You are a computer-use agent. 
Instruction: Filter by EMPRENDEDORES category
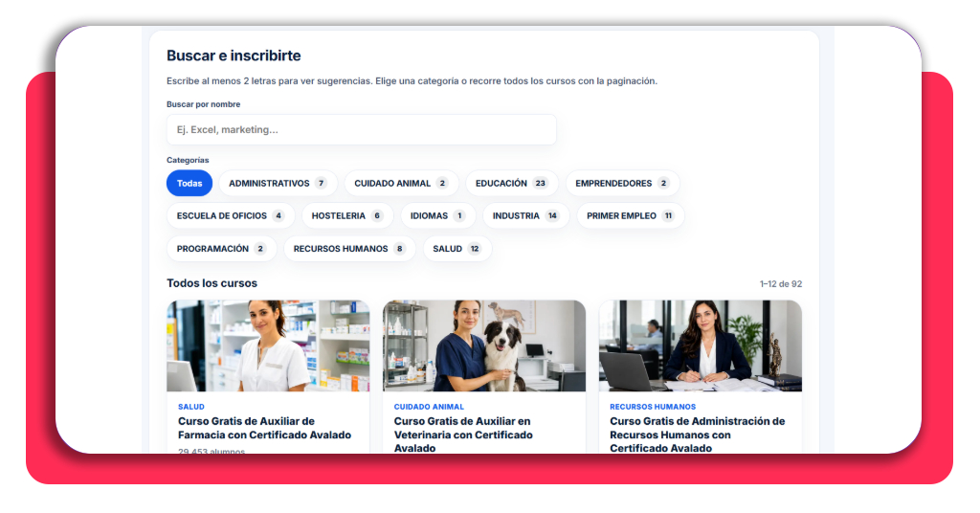[622, 183]
